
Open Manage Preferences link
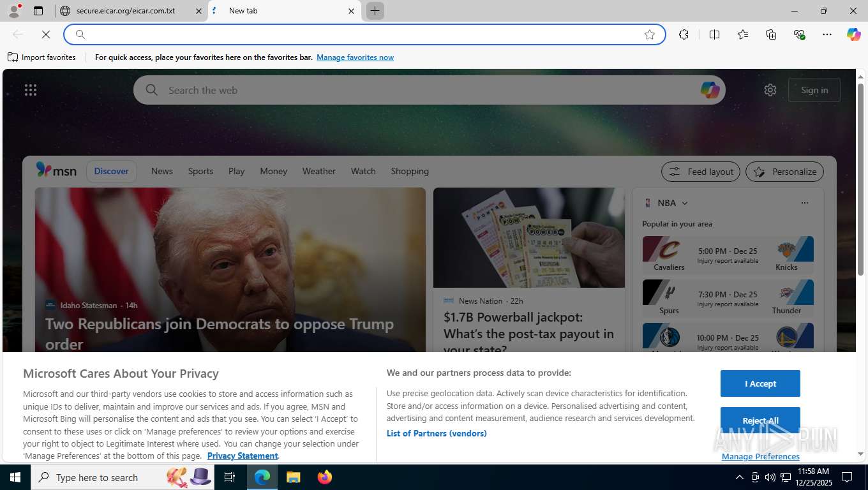(x=760, y=456)
